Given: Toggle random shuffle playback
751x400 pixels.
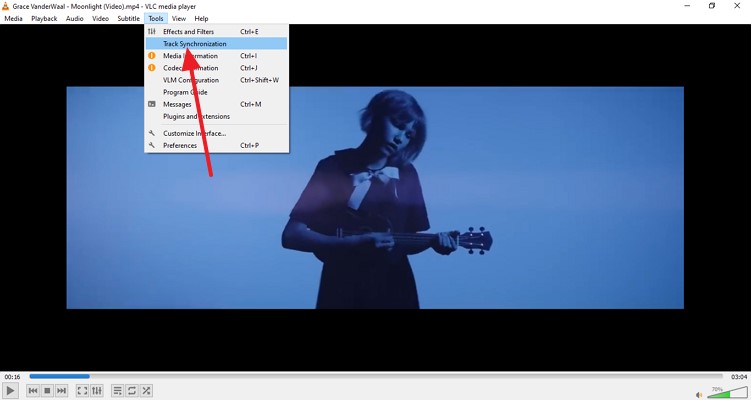Looking at the screenshot, I should 146,391.
